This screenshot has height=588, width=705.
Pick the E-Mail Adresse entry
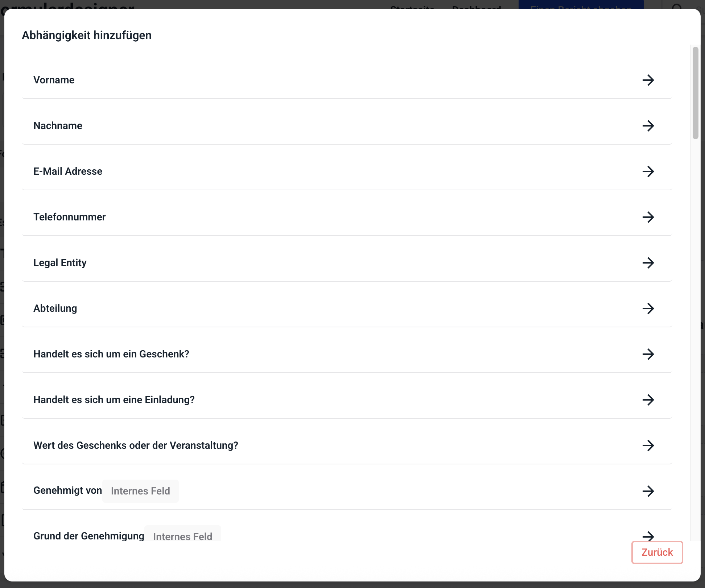pos(68,171)
